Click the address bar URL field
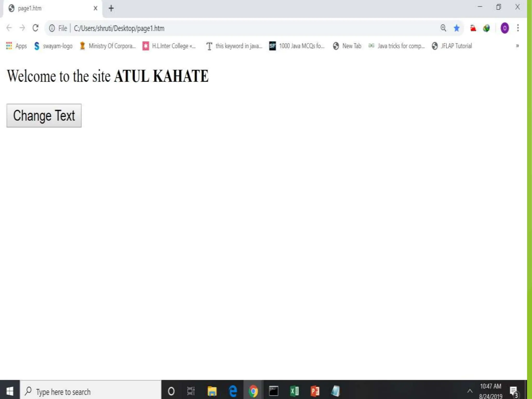The image size is (532, 399). coord(234,28)
